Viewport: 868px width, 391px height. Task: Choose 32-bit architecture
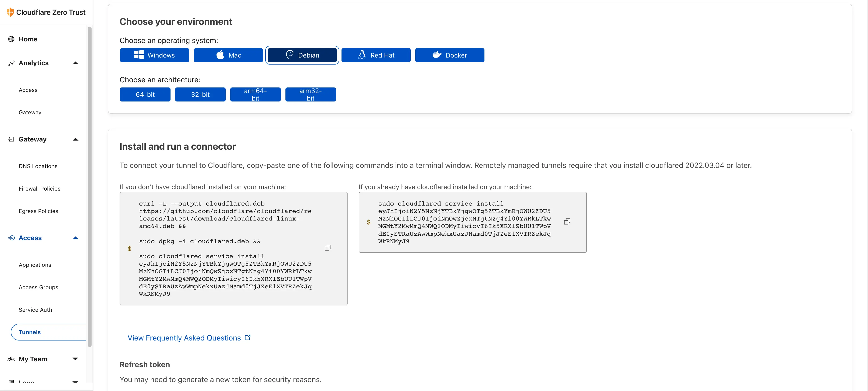tap(200, 94)
